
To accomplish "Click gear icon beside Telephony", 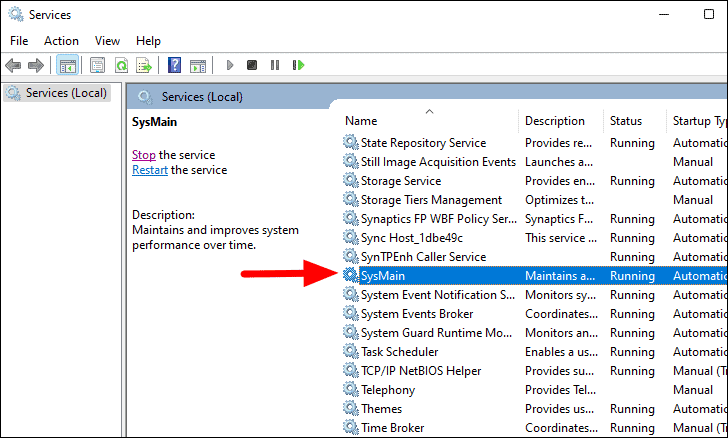I will click(x=351, y=389).
